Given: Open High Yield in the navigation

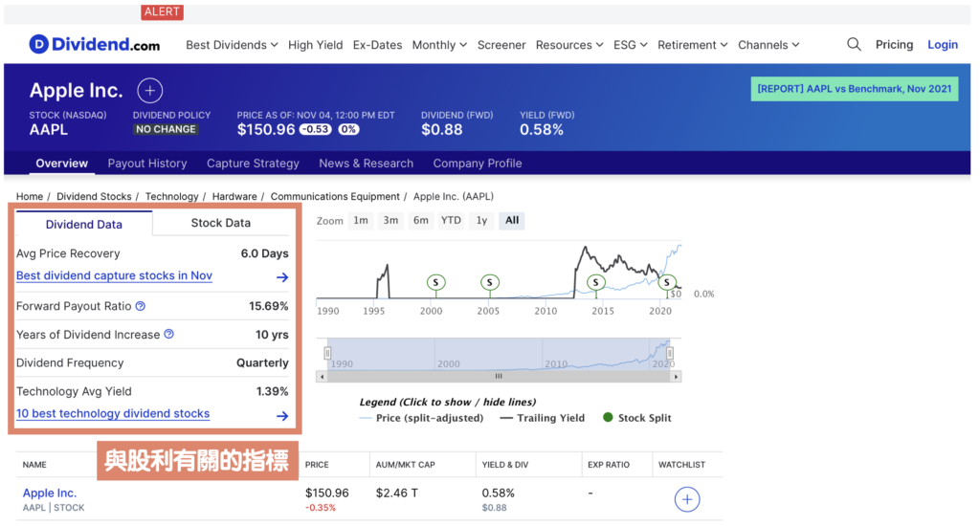Looking at the screenshot, I should pyautogui.click(x=315, y=45).
